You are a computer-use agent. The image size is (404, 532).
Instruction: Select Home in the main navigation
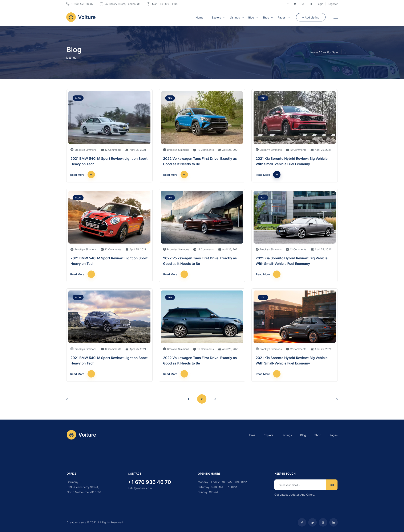click(199, 17)
